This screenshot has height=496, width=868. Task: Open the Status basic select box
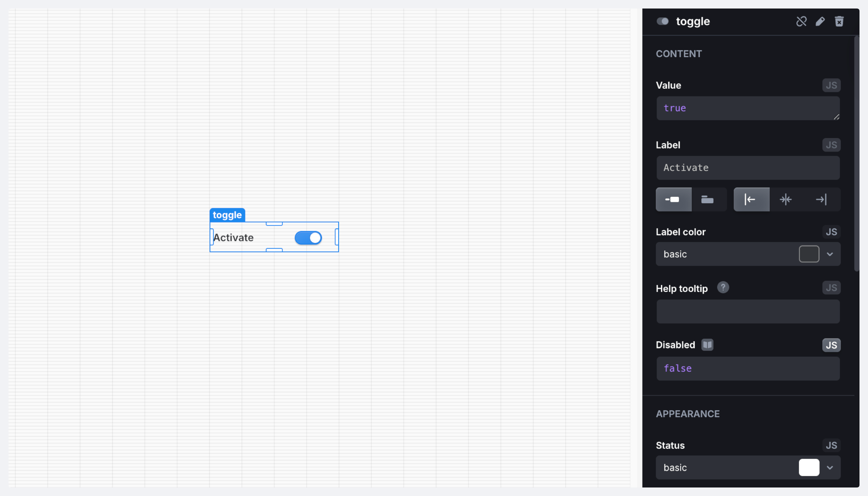pos(723,468)
